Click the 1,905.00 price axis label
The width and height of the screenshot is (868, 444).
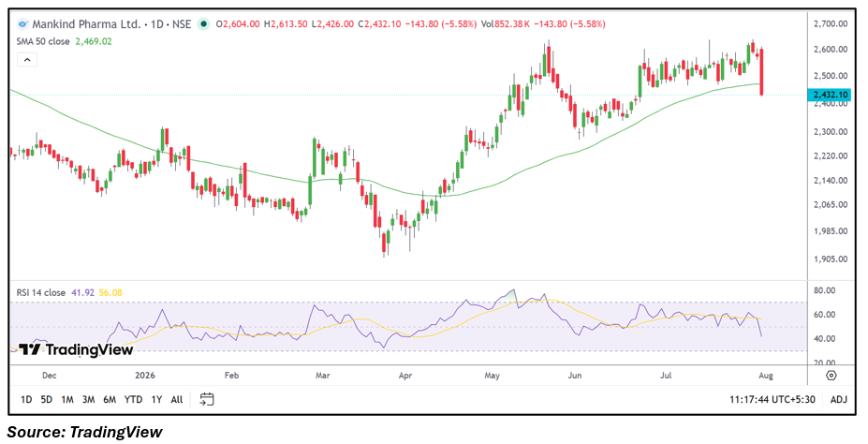tap(831, 259)
